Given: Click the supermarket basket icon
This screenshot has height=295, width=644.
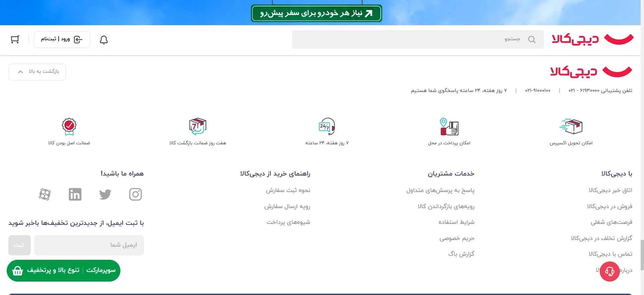Looking at the screenshot, I should (x=17, y=271).
